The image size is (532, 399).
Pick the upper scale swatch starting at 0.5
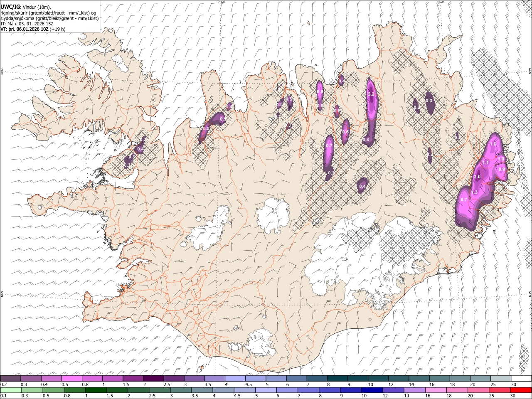71,378
